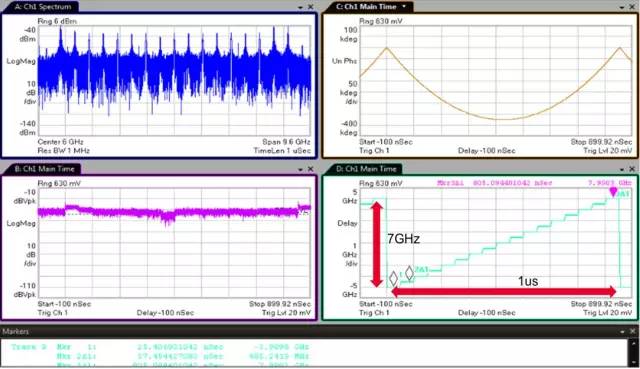Click the 10 dB/div scale in trace B
Screen dimensions: 640x369
(x=29, y=254)
